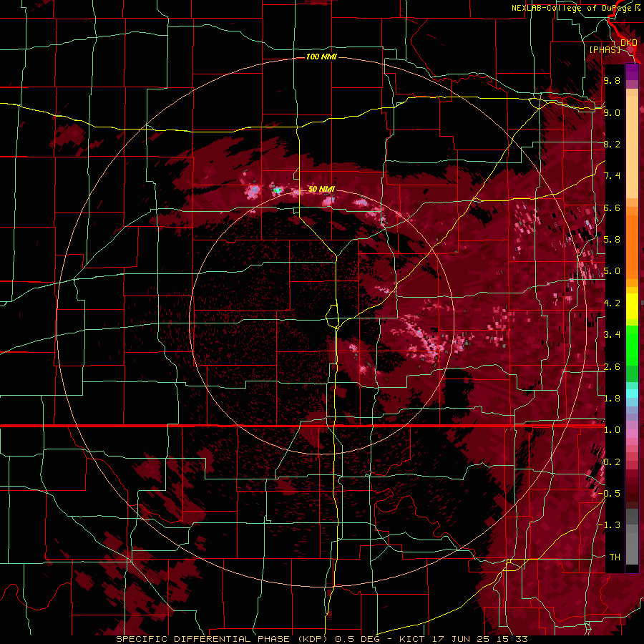Screen dimensions: 644x644
Task: Click the KICT radar site identifier
Action: pyautogui.click(x=413, y=639)
